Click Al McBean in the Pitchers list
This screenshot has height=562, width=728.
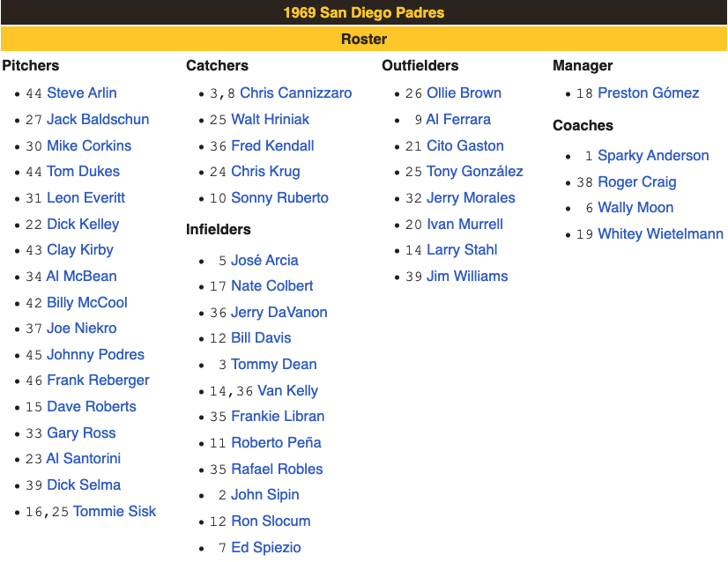82,276
